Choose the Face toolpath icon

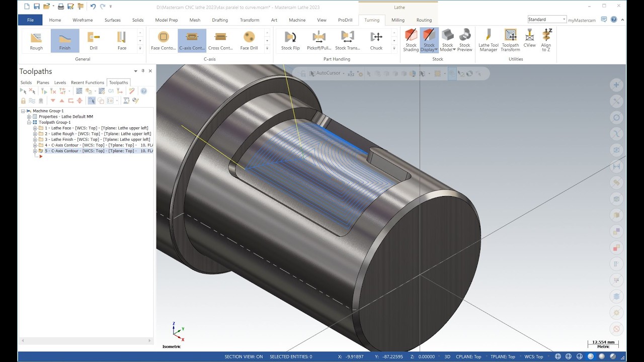point(122,40)
